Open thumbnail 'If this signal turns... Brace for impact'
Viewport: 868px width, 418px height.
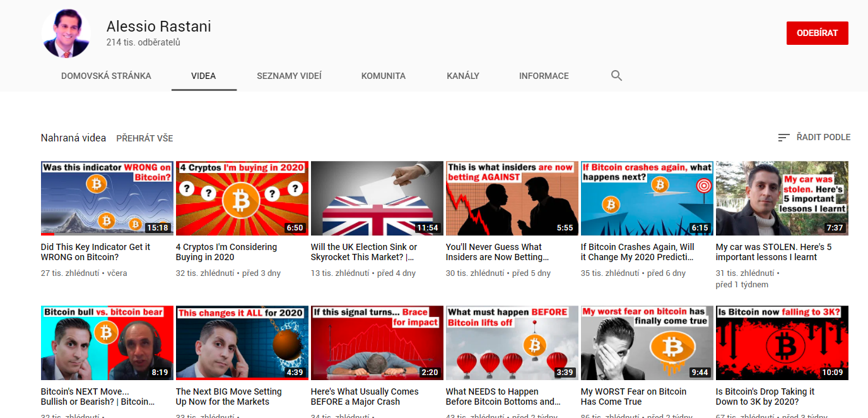point(377,343)
